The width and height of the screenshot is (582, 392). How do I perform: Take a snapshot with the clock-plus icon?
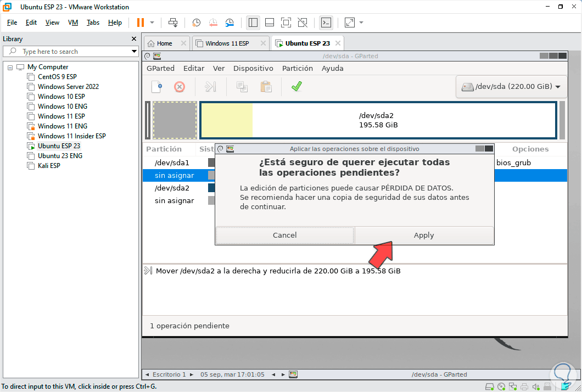[x=196, y=23]
